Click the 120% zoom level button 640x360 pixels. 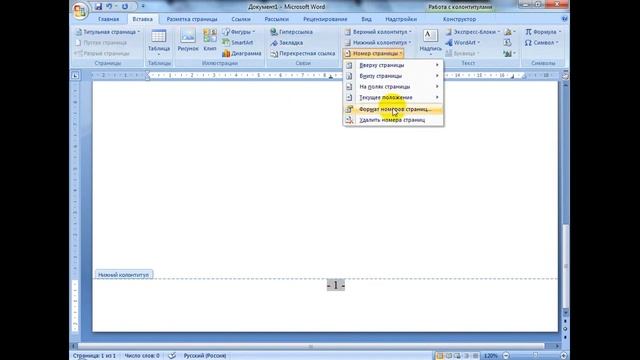(490, 356)
